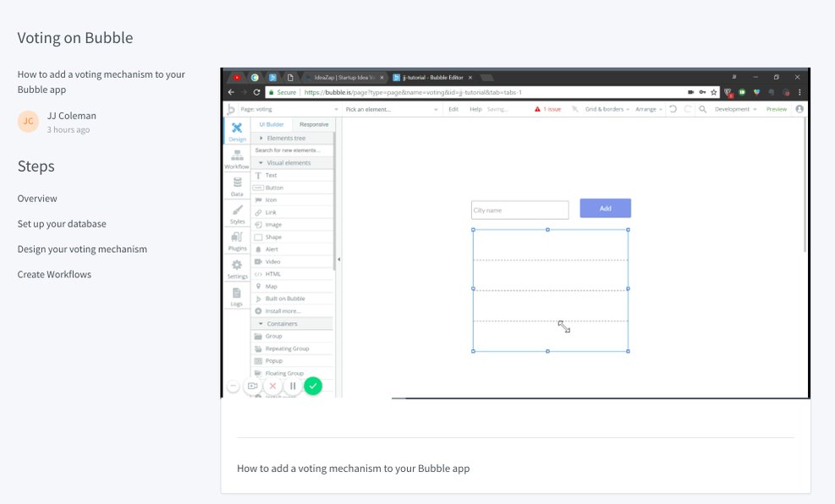Select the Floating Group container element
This screenshot has height=504, width=835.
[293, 373]
